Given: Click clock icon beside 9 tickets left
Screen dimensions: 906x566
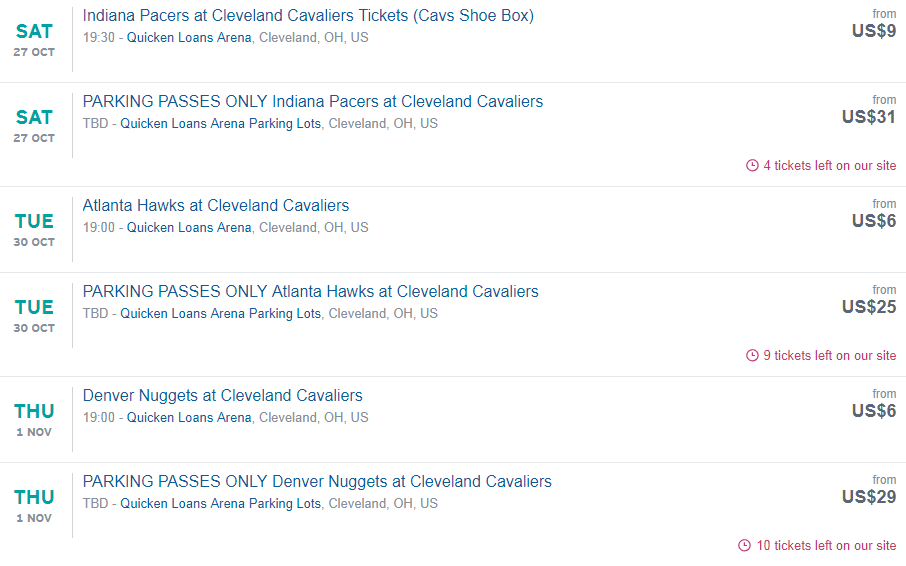Looking at the screenshot, I should [752, 356].
